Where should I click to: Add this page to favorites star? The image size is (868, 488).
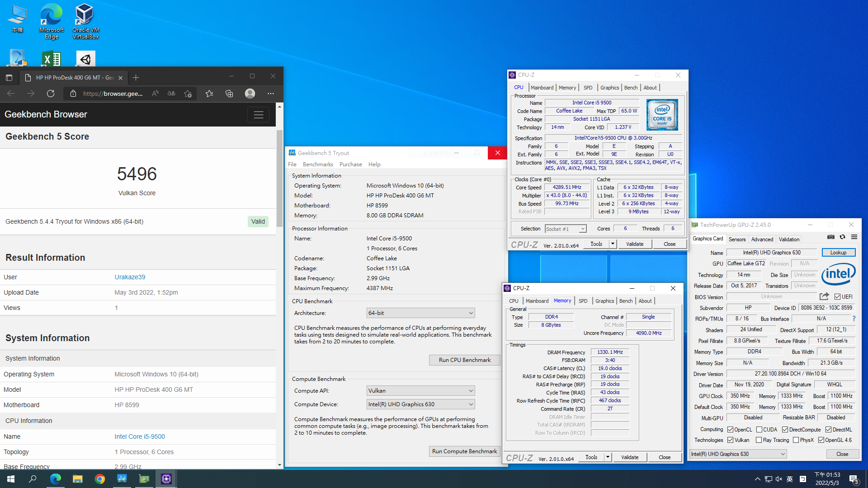point(188,94)
